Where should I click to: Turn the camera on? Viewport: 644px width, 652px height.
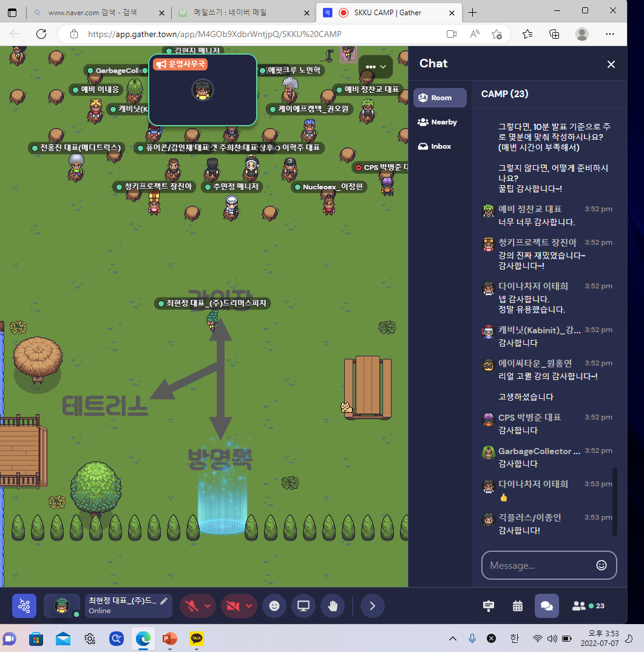tap(233, 605)
